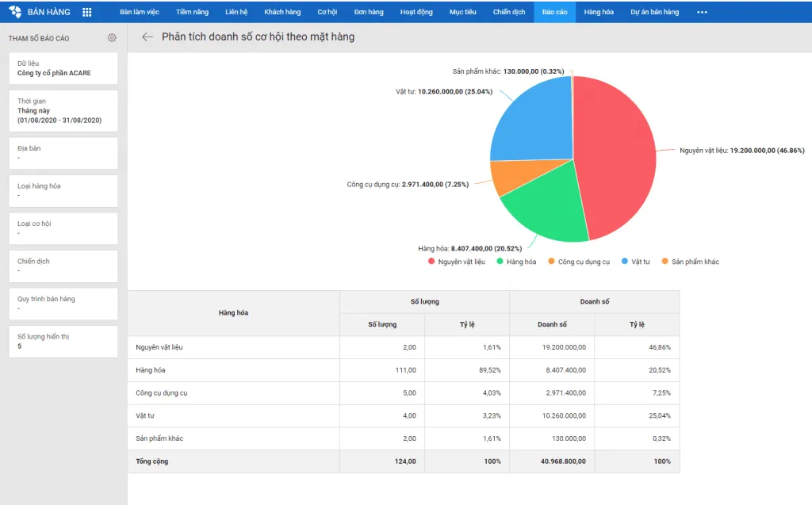Open the app grid launcher icon
The width and height of the screenshot is (812, 505).
pos(86,11)
